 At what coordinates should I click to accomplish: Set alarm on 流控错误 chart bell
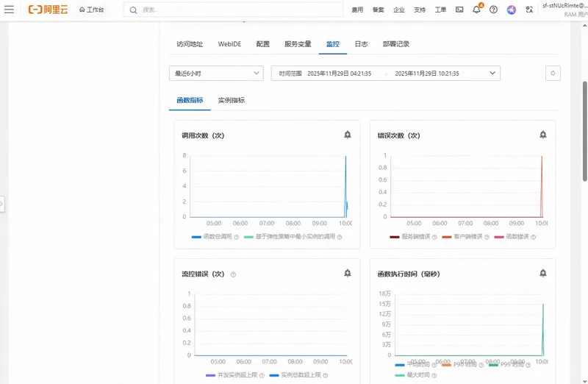tap(348, 273)
